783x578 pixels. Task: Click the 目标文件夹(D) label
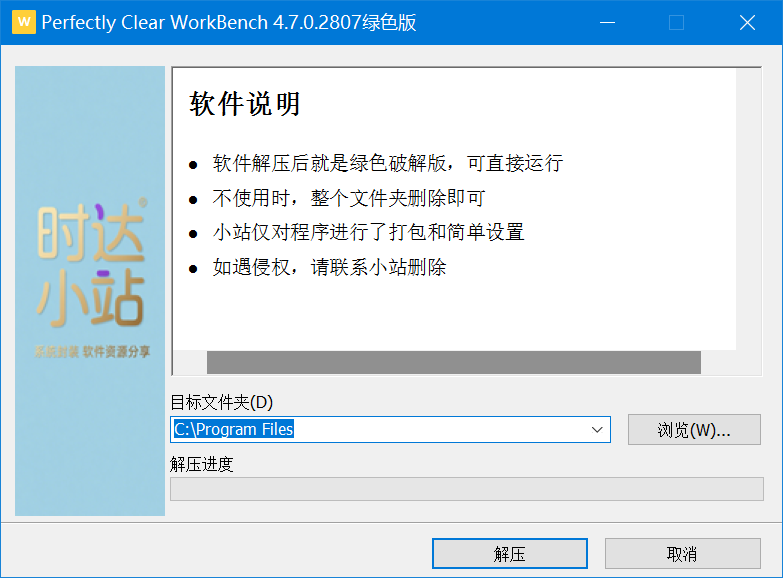click(222, 402)
